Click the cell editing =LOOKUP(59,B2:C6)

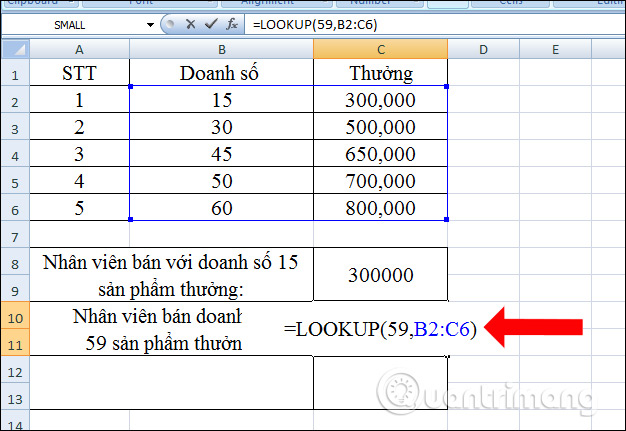380,329
